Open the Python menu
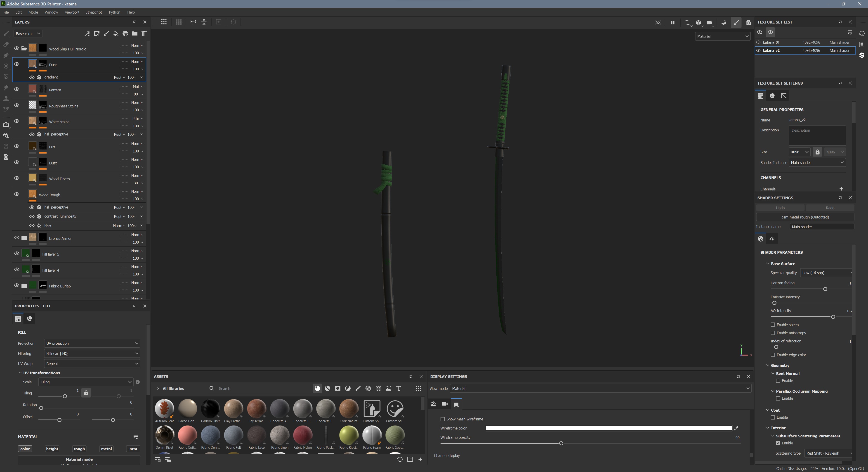The height and width of the screenshot is (472, 868). 114,12
